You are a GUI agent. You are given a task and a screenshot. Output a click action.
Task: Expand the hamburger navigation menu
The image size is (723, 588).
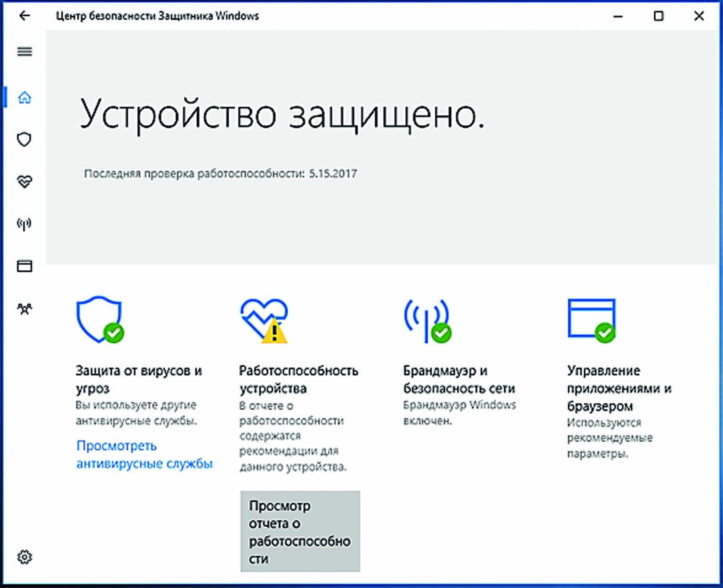(x=24, y=51)
